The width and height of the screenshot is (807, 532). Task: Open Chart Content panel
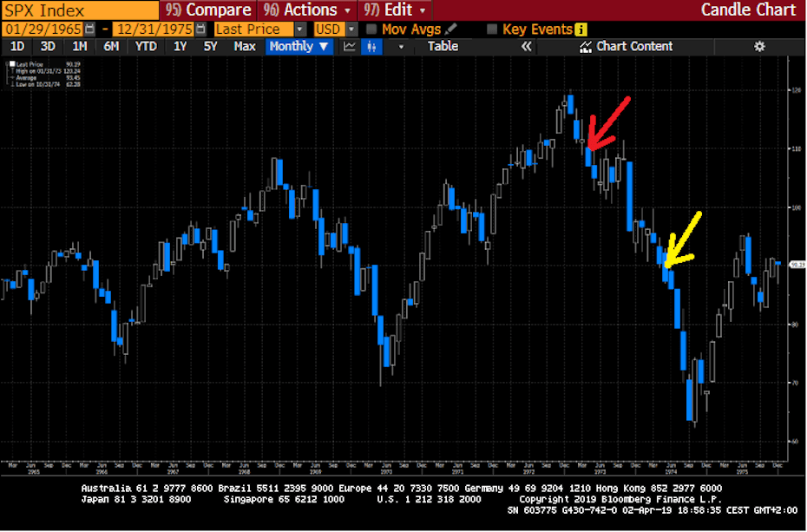coord(626,46)
